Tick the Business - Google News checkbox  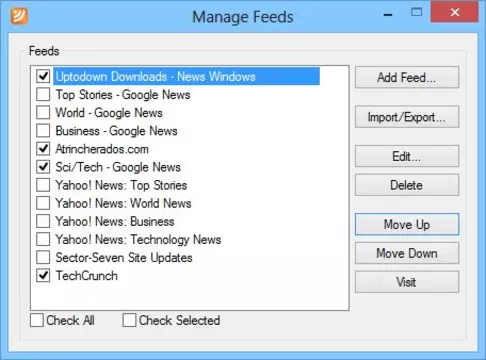(43, 131)
